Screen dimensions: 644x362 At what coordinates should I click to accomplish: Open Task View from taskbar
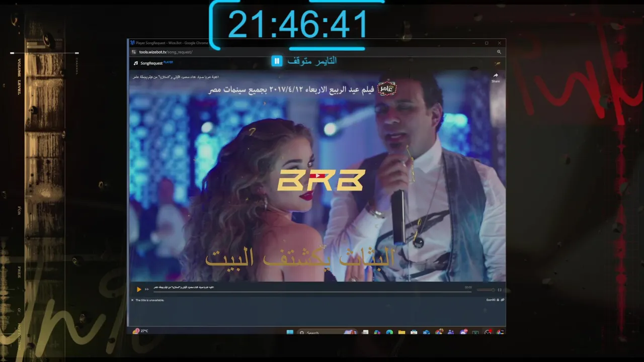[365, 332]
